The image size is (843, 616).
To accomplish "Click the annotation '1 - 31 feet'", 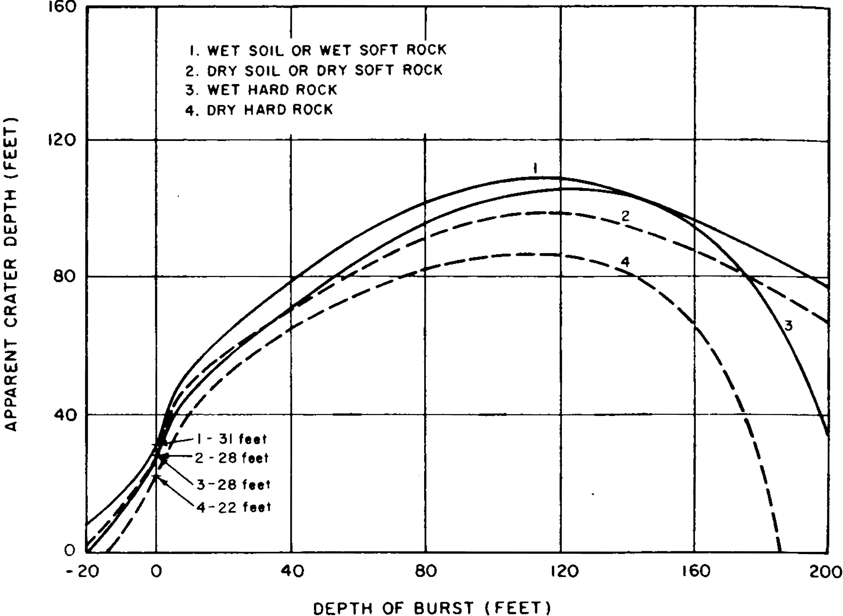I will (232, 439).
